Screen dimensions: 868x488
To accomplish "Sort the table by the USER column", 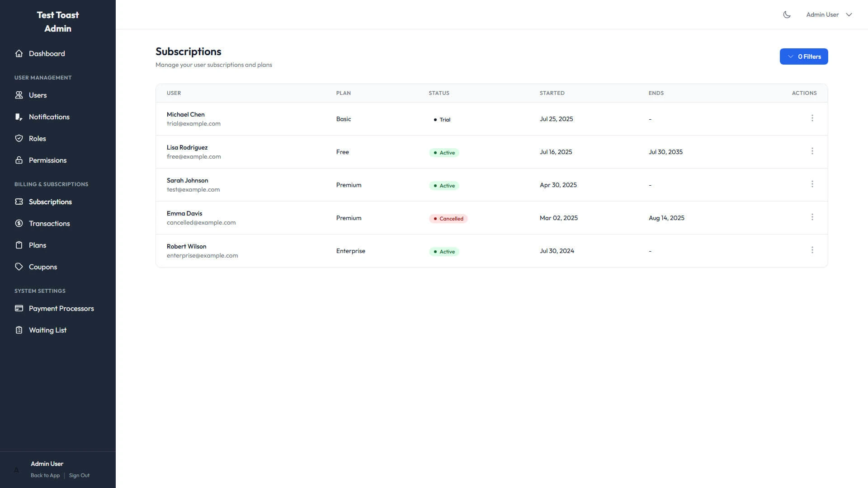I will click(x=174, y=93).
